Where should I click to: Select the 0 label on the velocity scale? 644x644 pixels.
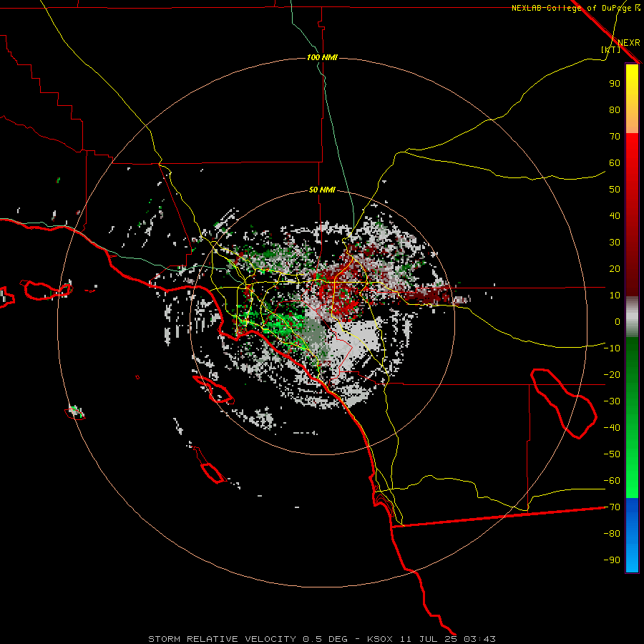618,322
